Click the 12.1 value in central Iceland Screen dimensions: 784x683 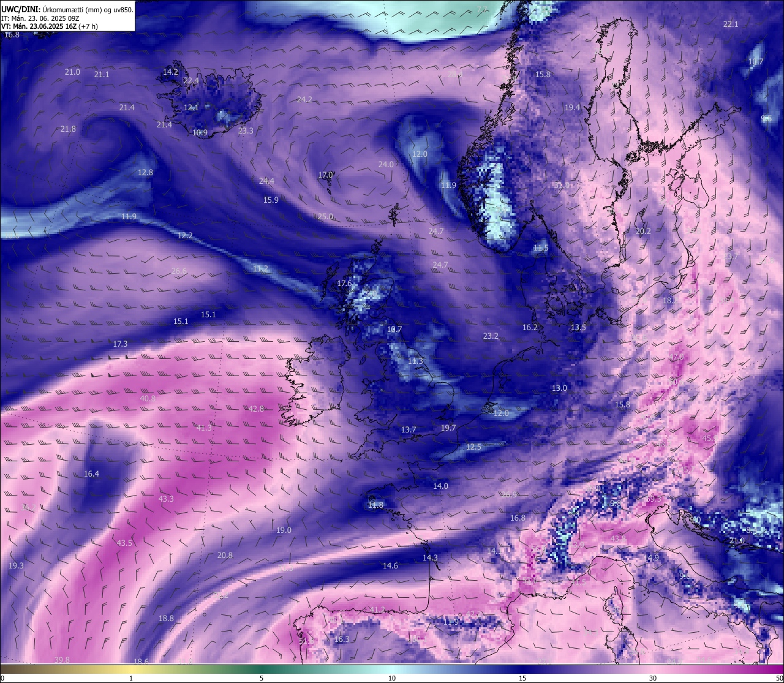click(191, 107)
